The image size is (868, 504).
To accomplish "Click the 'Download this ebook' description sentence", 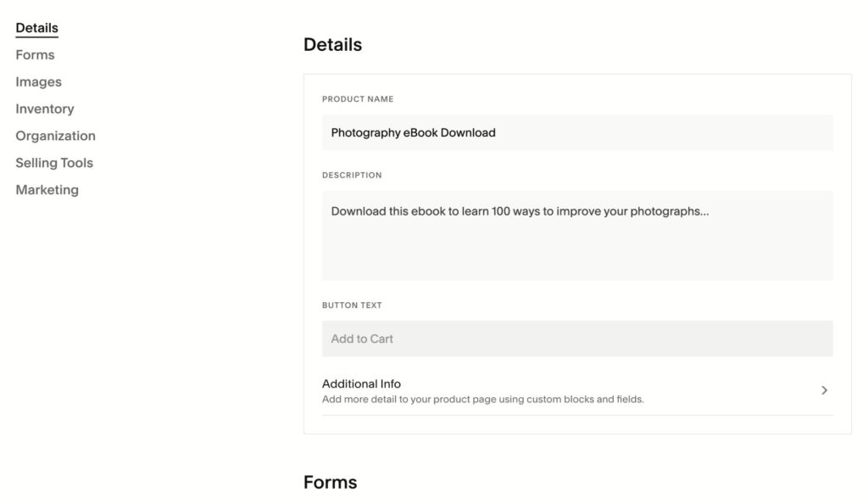I will point(520,211).
